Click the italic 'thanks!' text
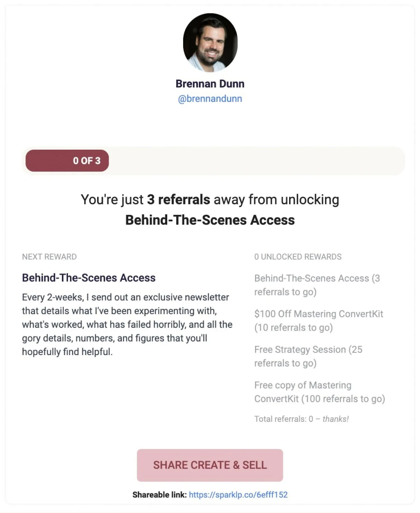This screenshot has width=420, height=513. (x=335, y=419)
